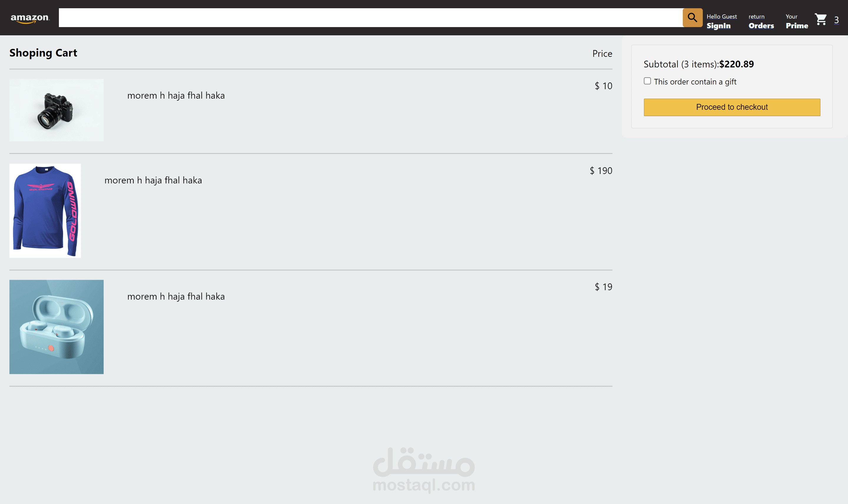Click the Subtotal $220.89 amount
Screen dimensions: 848x504
point(736,64)
